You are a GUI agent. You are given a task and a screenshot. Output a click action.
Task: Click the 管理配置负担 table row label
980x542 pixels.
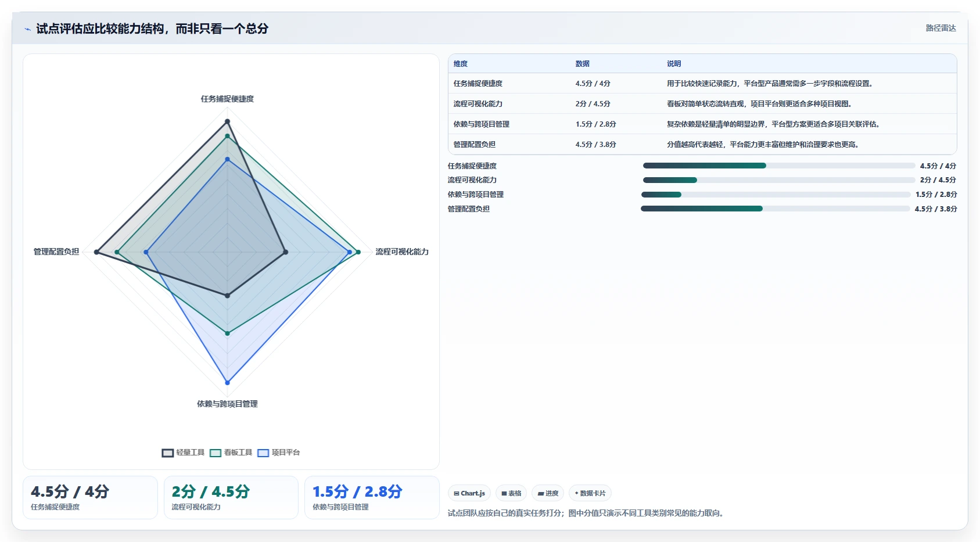[x=475, y=145]
